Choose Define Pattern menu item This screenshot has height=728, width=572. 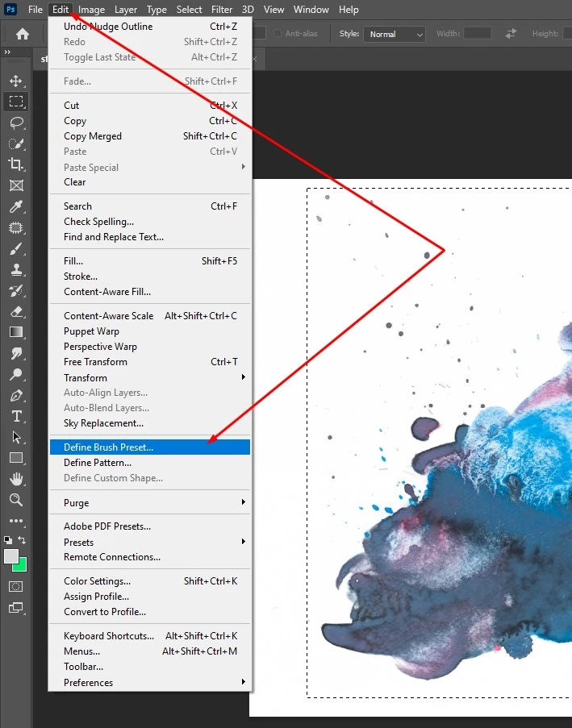click(150, 463)
